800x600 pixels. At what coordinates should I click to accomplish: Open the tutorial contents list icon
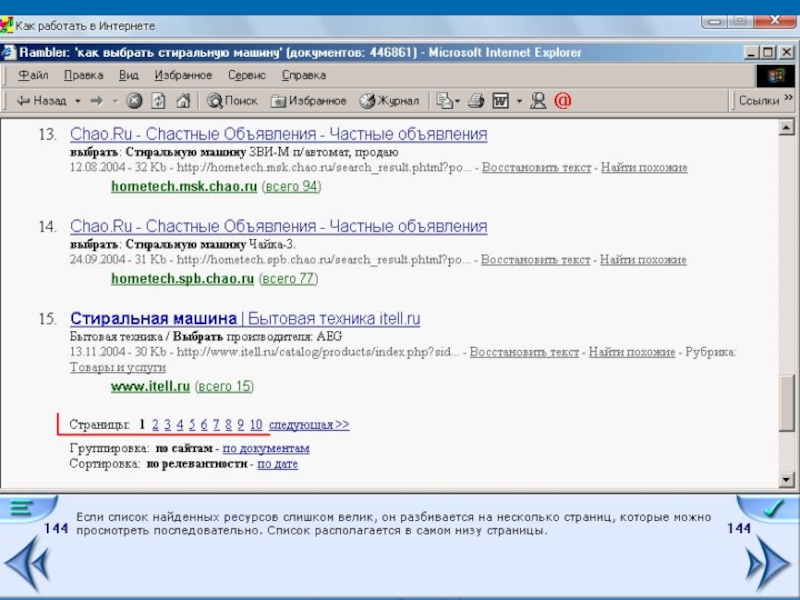tap(22, 508)
